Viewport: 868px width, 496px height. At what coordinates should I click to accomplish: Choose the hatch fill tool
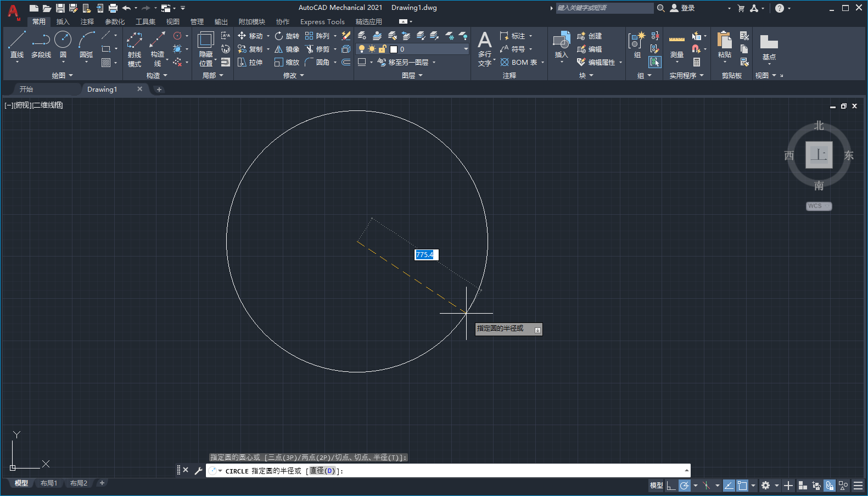pos(106,63)
